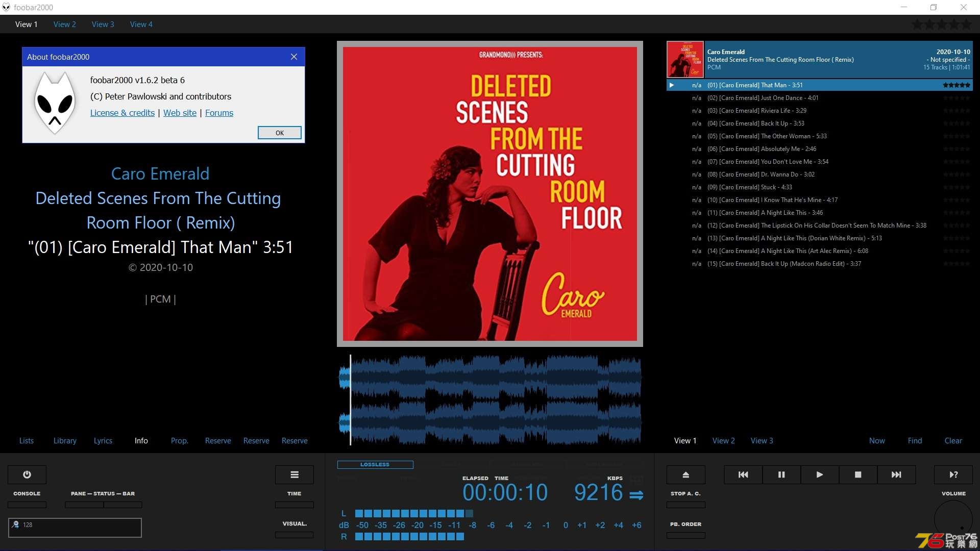980x551 pixels.
Task: Toggle the Visual. indicator switch
Action: click(295, 535)
